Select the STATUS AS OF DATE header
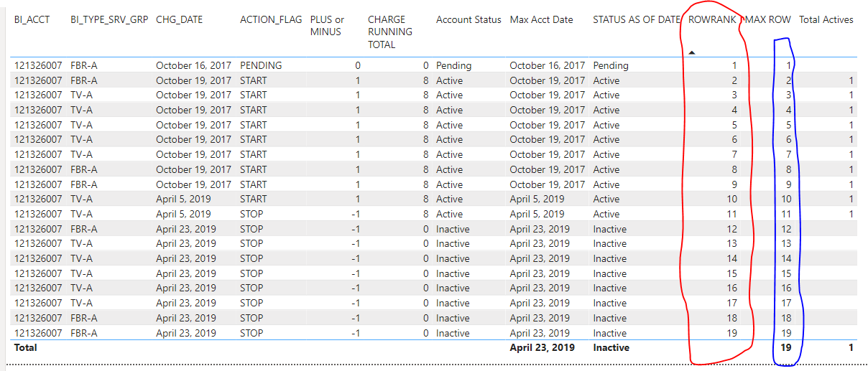The height and width of the screenshot is (371, 868). click(636, 20)
